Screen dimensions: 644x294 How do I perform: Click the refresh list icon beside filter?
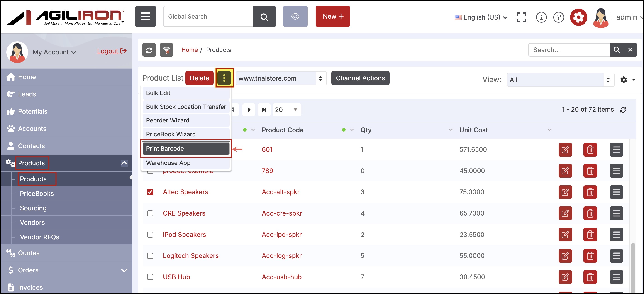pos(149,50)
